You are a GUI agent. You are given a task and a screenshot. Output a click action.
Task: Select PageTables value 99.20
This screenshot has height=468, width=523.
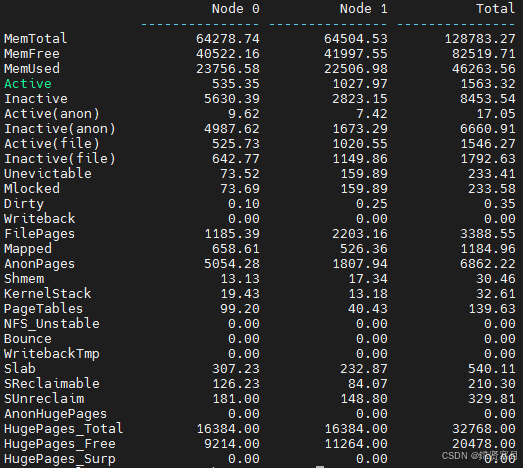pos(240,309)
